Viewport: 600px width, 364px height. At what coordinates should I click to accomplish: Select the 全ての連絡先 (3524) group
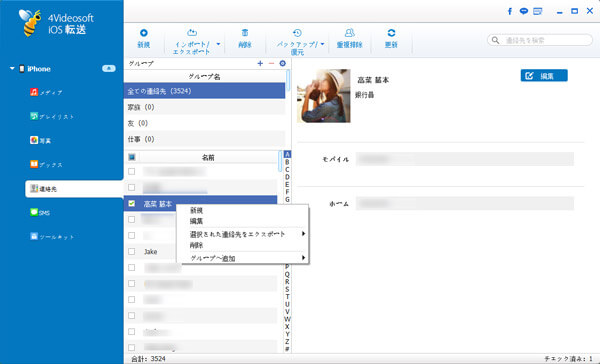[204, 91]
